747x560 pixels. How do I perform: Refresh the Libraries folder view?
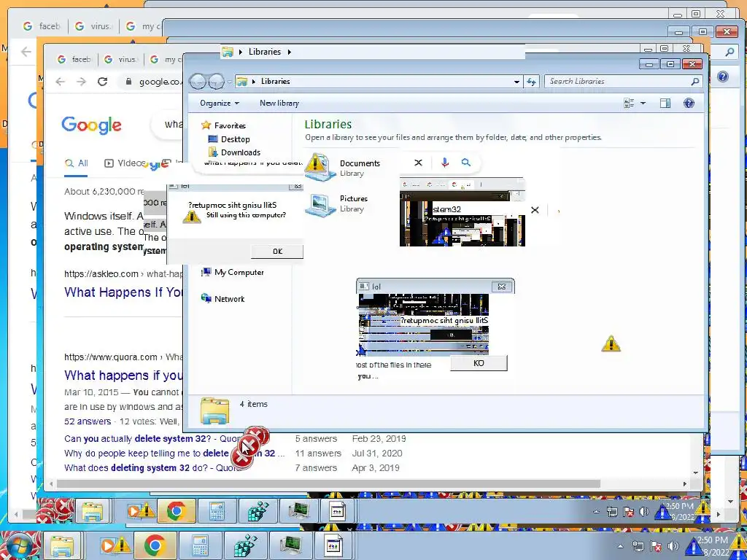click(532, 82)
